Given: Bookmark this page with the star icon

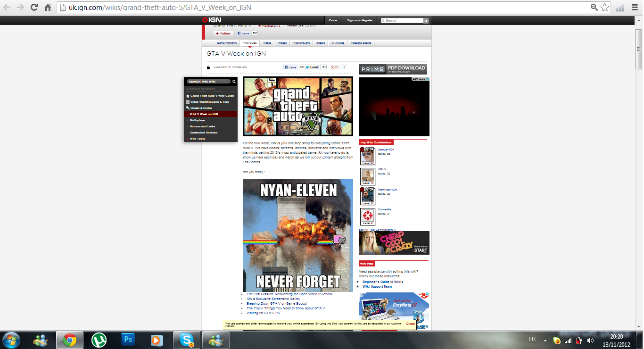Looking at the screenshot, I should coord(605,8).
